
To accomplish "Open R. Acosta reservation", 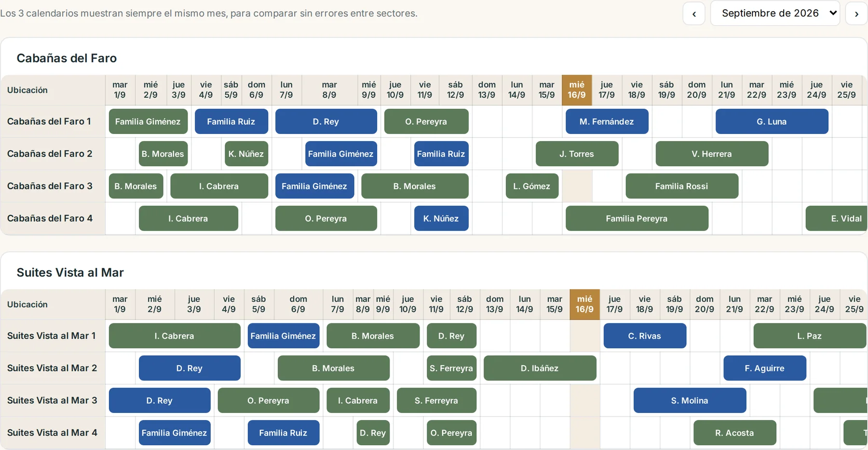I will pyautogui.click(x=735, y=433).
